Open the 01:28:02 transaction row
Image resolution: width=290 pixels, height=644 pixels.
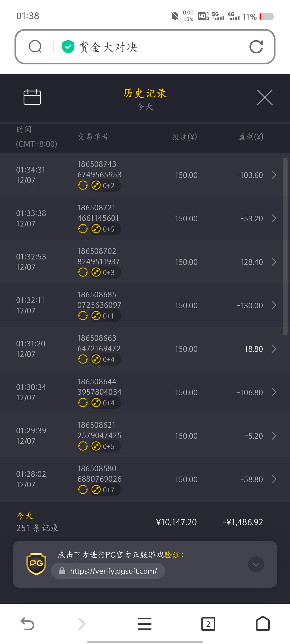point(145,479)
